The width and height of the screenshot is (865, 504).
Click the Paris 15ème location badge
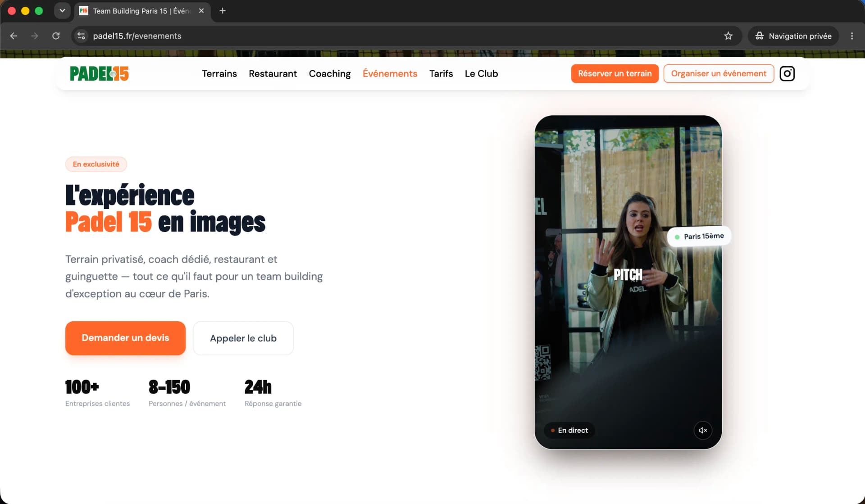[699, 236]
